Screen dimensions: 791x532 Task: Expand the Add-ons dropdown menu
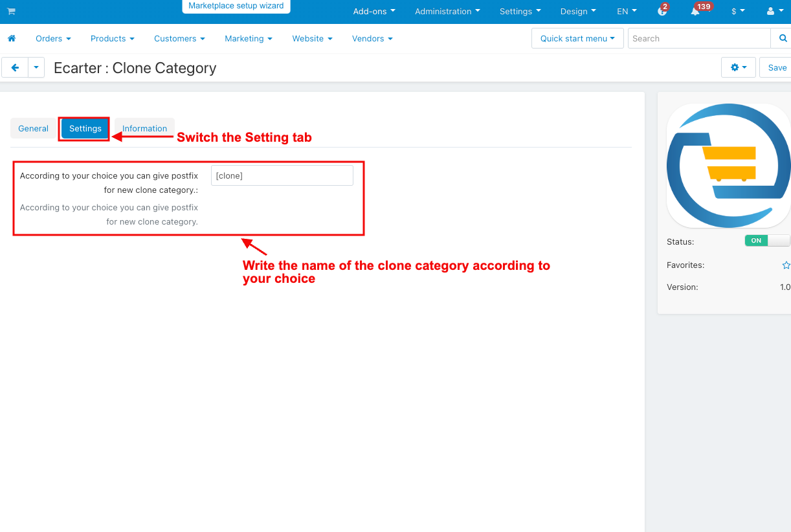click(374, 11)
